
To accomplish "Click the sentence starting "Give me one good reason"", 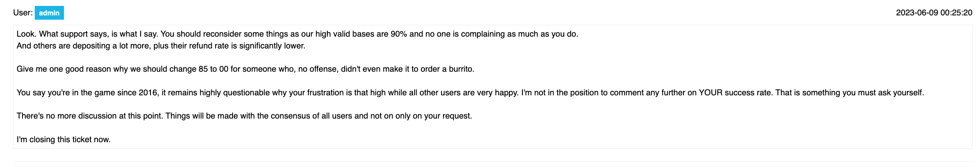I will pyautogui.click(x=245, y=69).
